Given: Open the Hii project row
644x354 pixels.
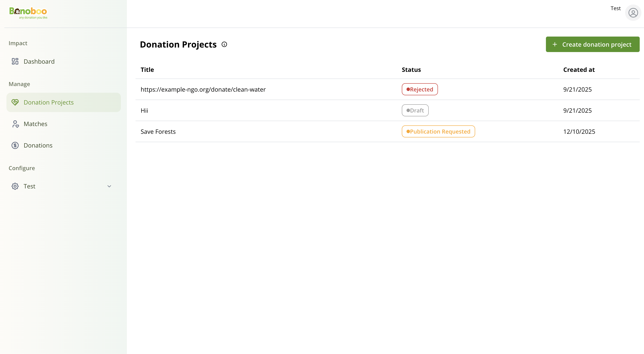Looking at the screenshot, I should tap(144, 111).
